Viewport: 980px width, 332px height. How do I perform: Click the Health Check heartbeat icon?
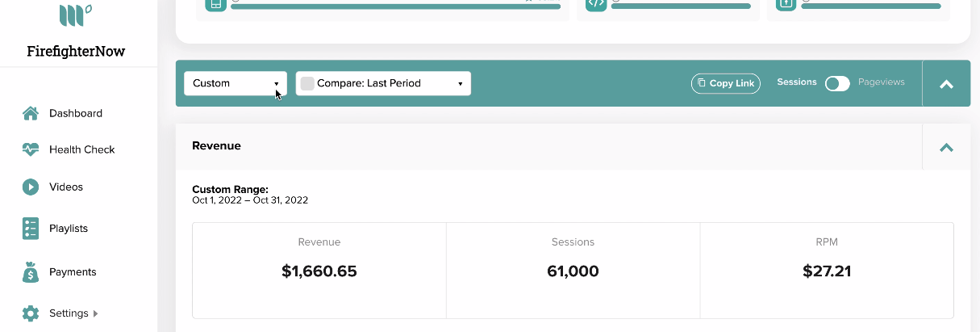(x=31, y=149)
